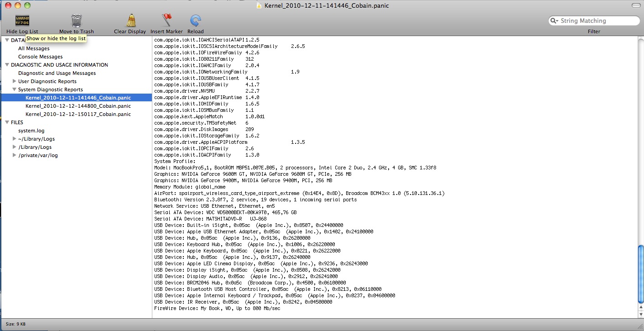Select Console Messages

pos(40,57)
